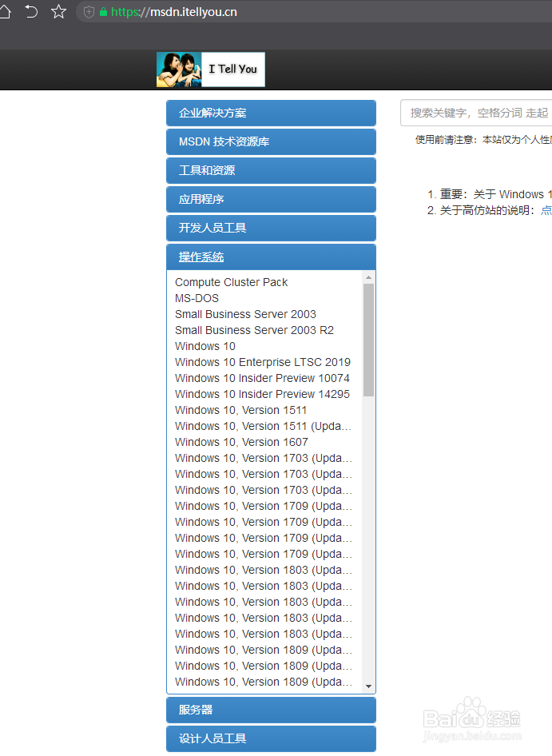Select MS-DOS in the list
The image size is (552, 756).
point(197,298)
